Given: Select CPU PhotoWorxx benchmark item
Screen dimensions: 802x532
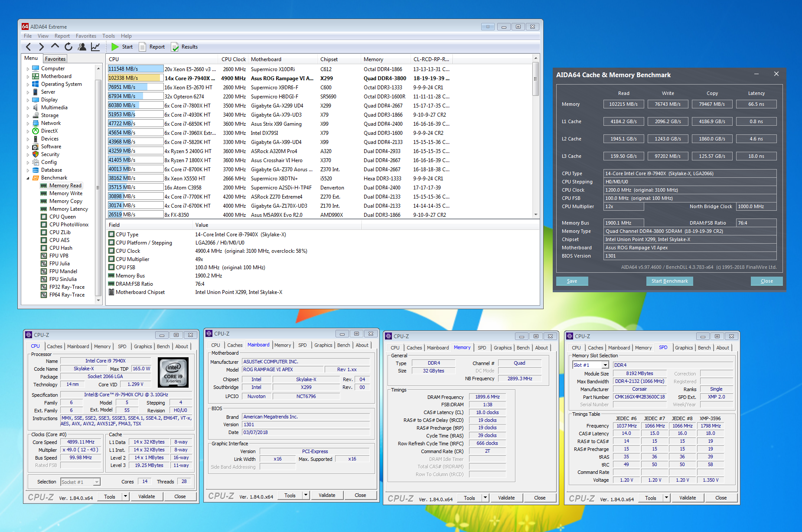Looking at the screenshot, I should (x=69, y=225).
